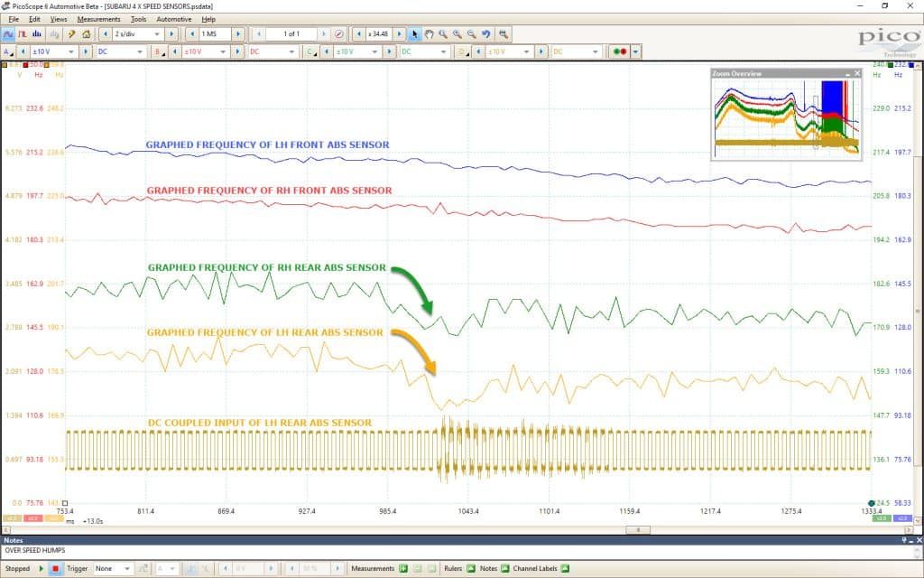Click the 1 MS samples field

tap(215, 34)
